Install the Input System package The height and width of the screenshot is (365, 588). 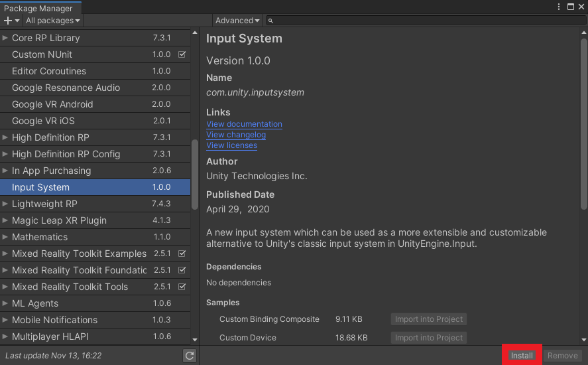522,356
